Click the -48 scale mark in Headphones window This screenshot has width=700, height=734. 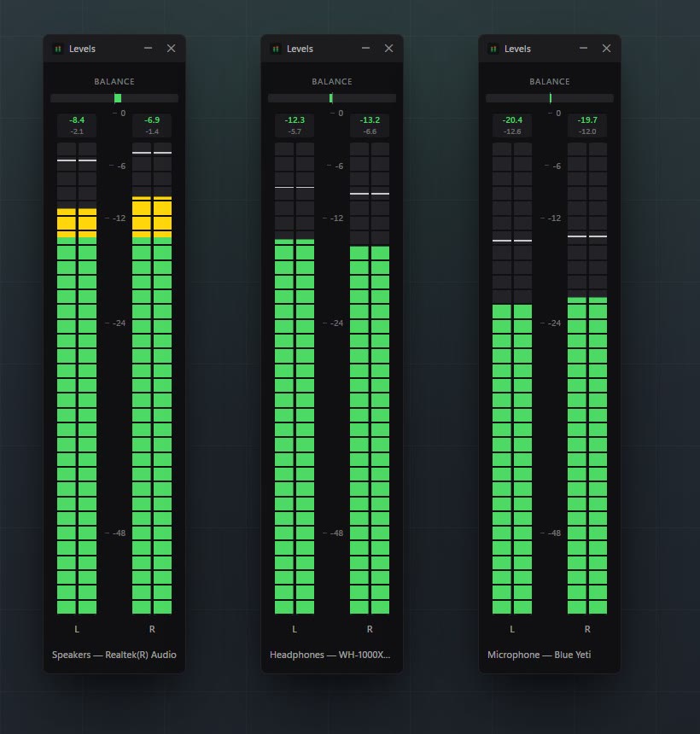(336, 533)
